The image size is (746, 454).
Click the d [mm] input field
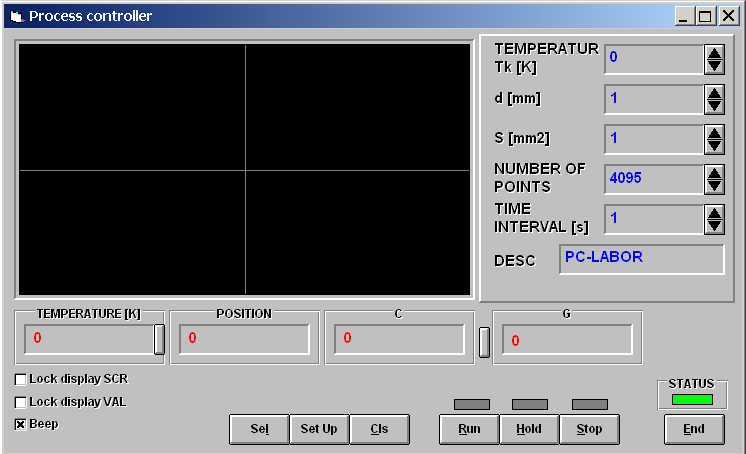(654, 99)
